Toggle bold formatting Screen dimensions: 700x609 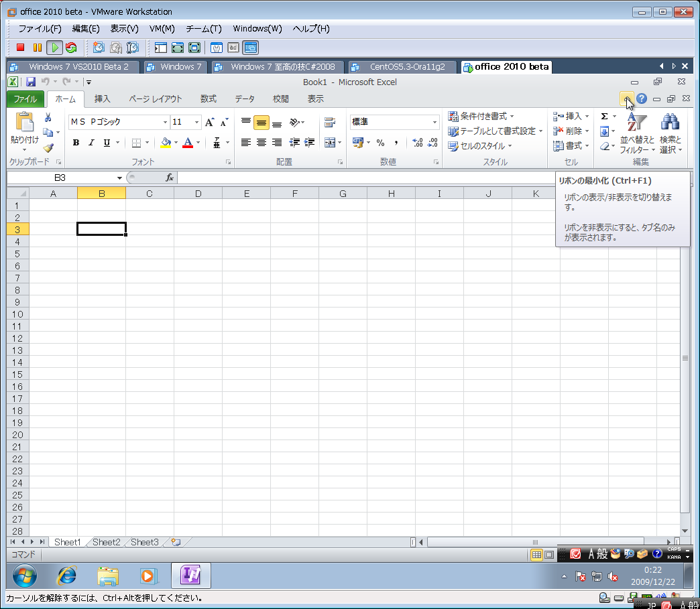pyautogui.click(x=76, y=143)
